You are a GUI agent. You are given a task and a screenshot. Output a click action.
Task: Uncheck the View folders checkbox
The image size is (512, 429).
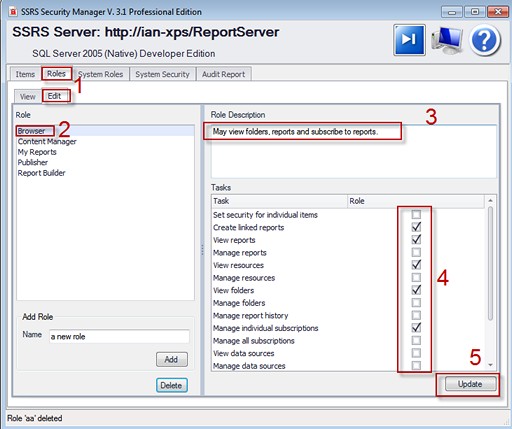(x=416, y=290)
